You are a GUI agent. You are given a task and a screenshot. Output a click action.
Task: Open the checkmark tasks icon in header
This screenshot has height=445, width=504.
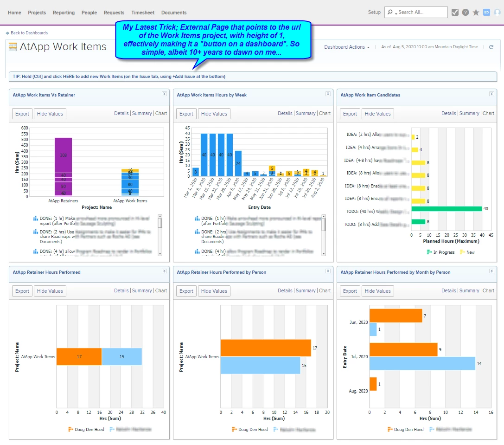(x=455, y=12)
